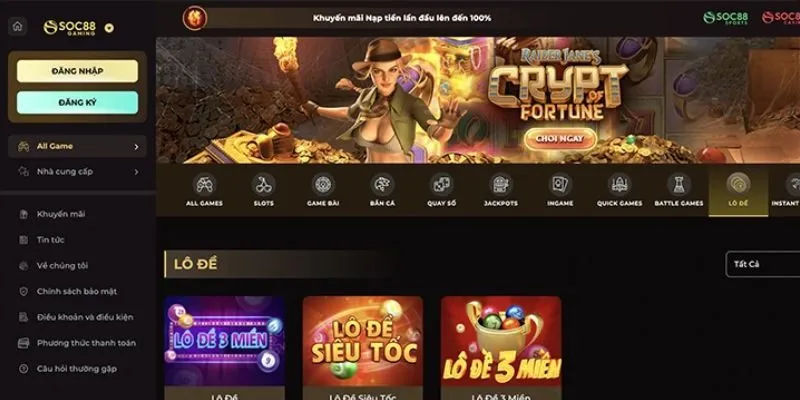800x400 pixels.
Task: Click the Đăng Nhập login button
Action: [77, 71]
